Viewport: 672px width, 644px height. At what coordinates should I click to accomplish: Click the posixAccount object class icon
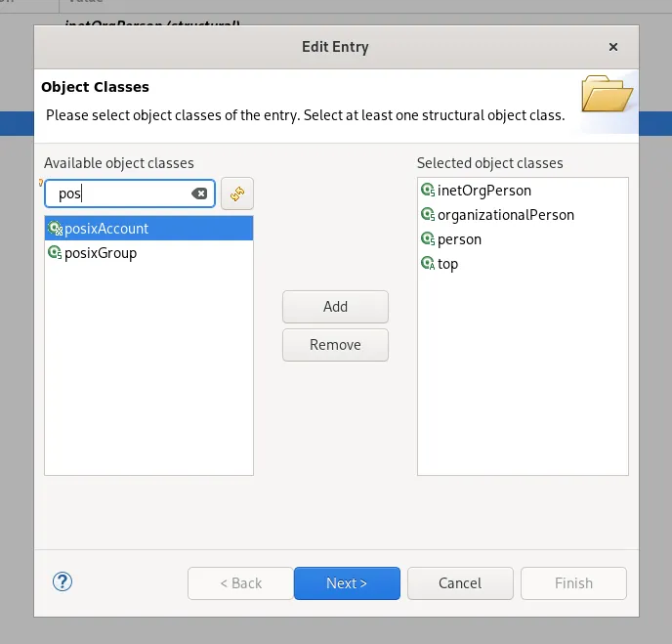point(56,229)
